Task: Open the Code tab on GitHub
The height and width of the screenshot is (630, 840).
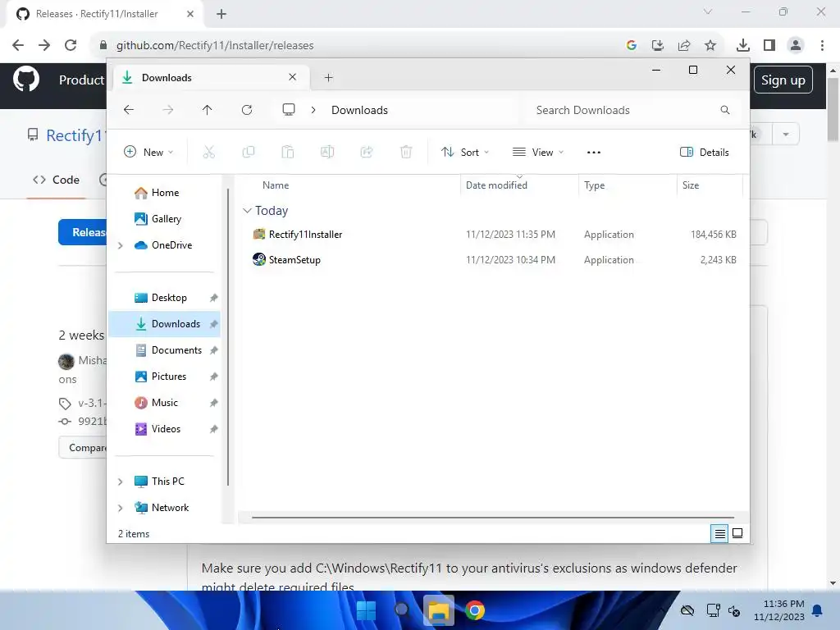Action: [x=57, y=180]
